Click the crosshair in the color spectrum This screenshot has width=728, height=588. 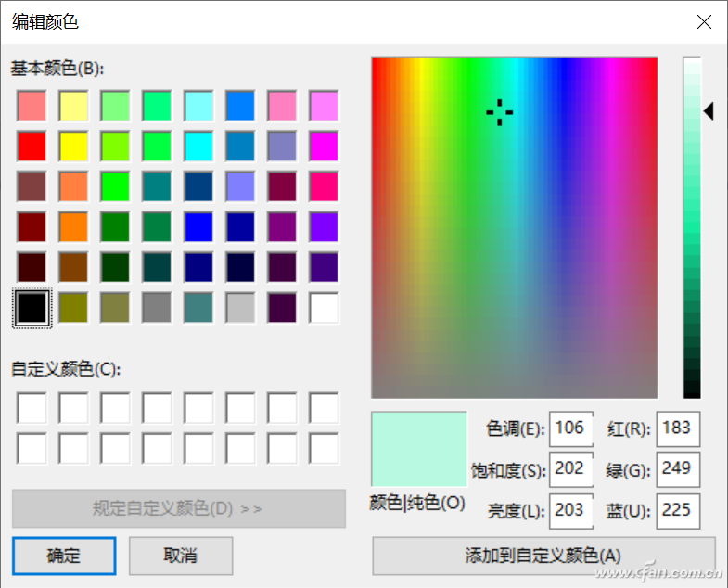pos(500,112)
